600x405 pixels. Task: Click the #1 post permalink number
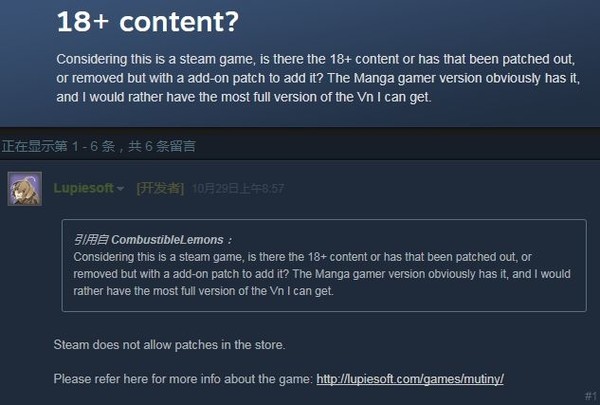590,395
